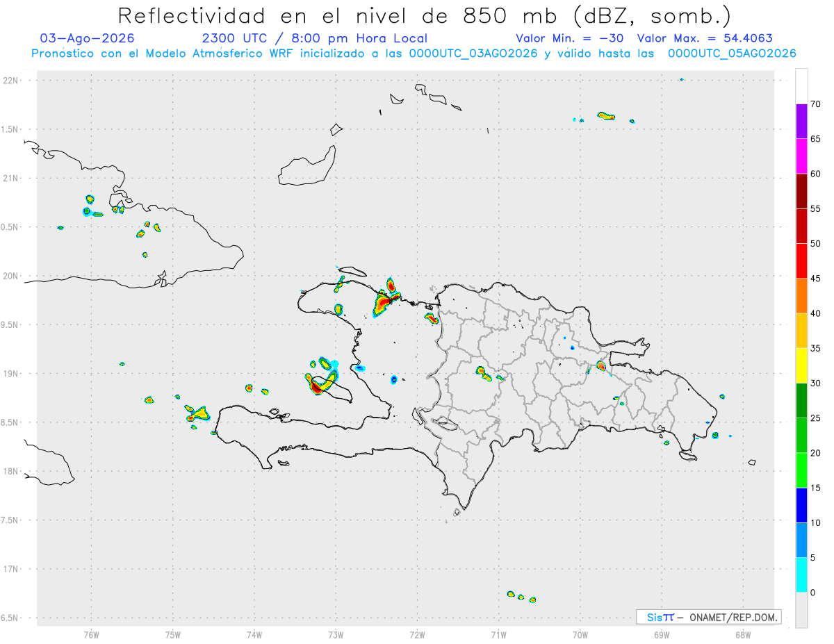This screenshot has width=834, height=644.
Task: Click the colorbar tick label '10'
Action: click(x=816, y=522)
